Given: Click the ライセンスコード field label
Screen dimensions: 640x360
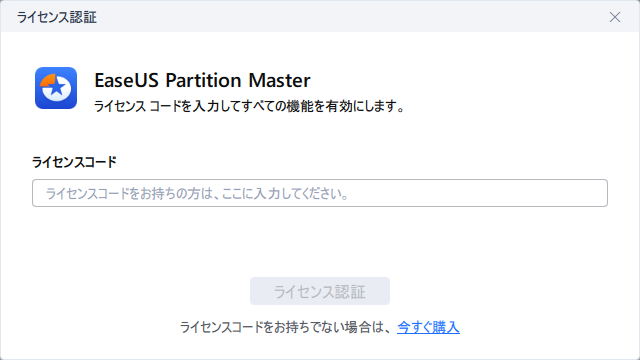Looking at the screenshot, I should coord(74,162).
